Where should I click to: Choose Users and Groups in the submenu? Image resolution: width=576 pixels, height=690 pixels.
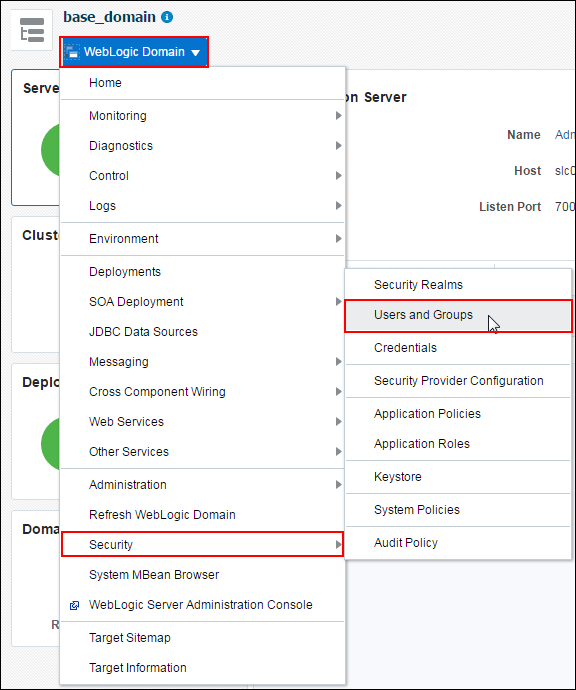[458, 316]
